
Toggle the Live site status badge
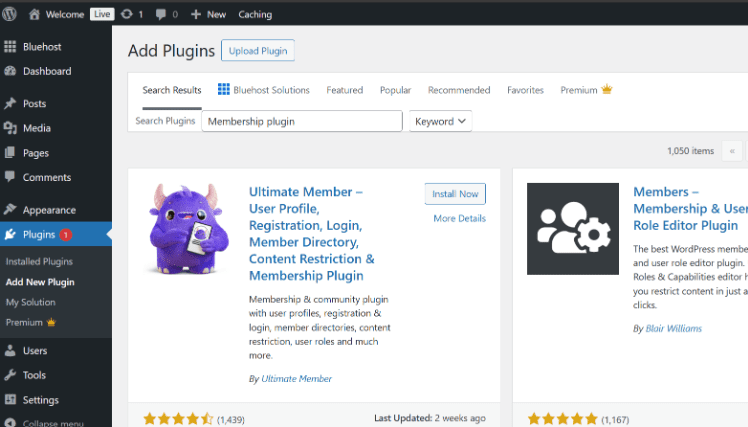pyautogui.click(x=102, y=14)
